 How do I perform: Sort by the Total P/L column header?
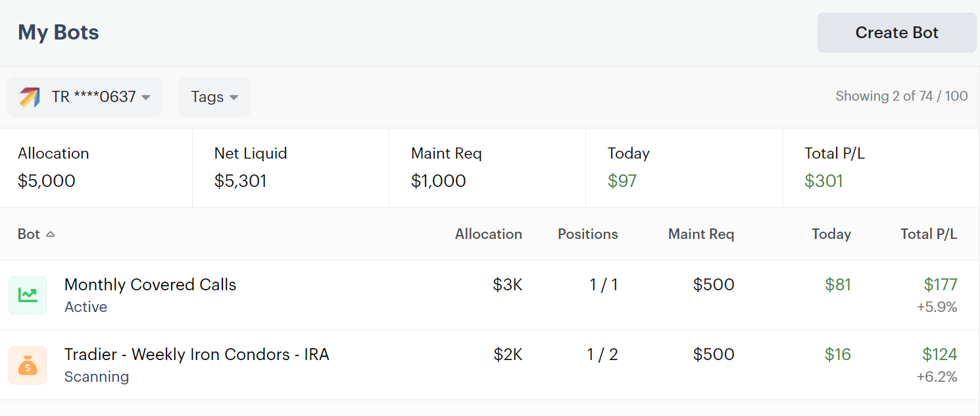tap(929, 234)
